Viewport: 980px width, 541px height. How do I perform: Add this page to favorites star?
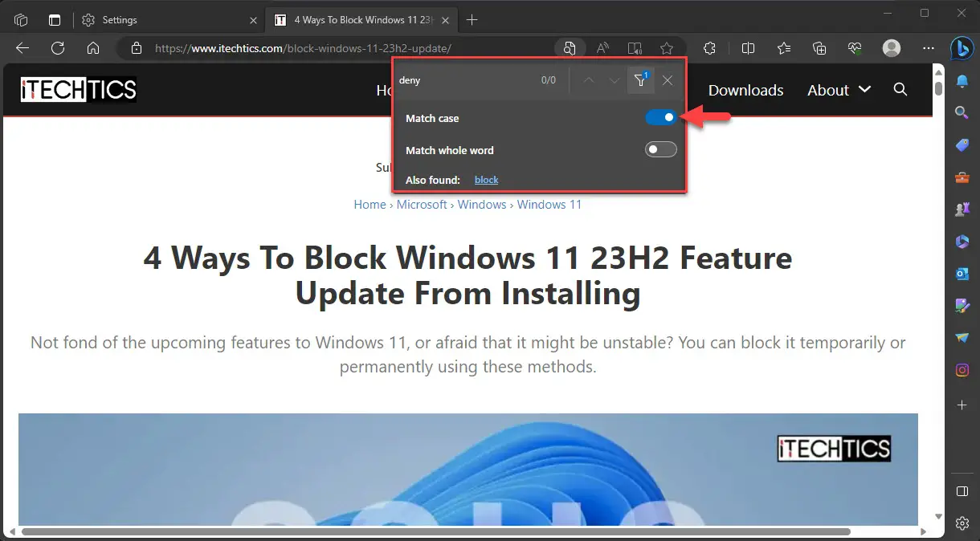667,48
